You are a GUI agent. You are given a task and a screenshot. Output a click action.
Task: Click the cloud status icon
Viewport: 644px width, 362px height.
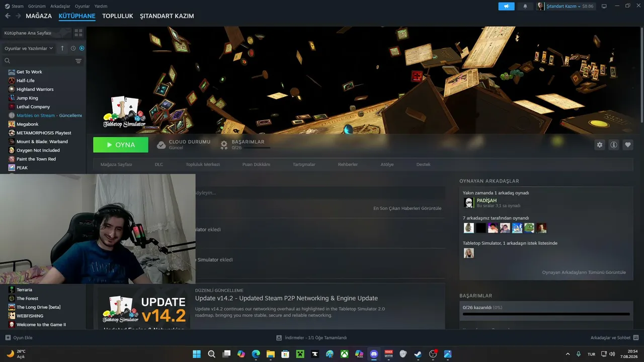(x=161, y=145)
